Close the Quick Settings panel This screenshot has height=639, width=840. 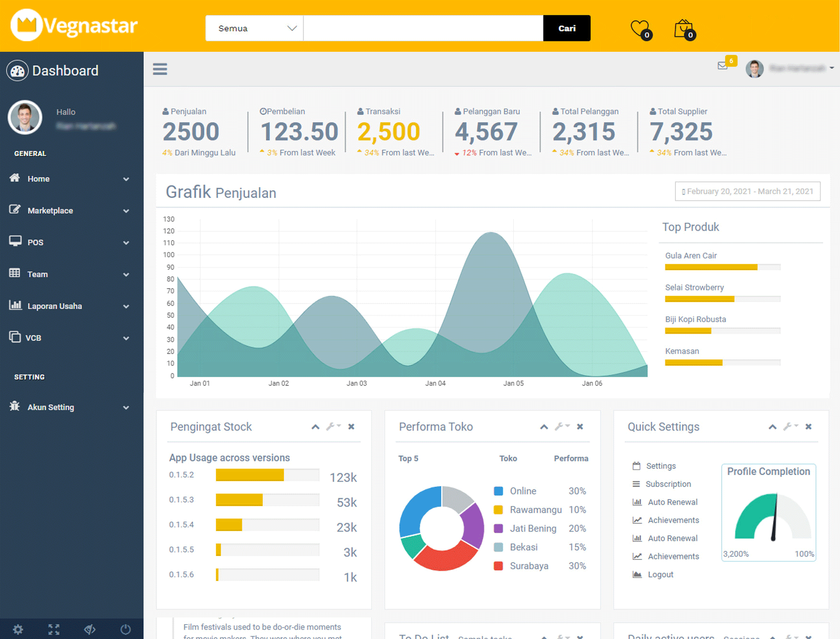click(808, 426)
